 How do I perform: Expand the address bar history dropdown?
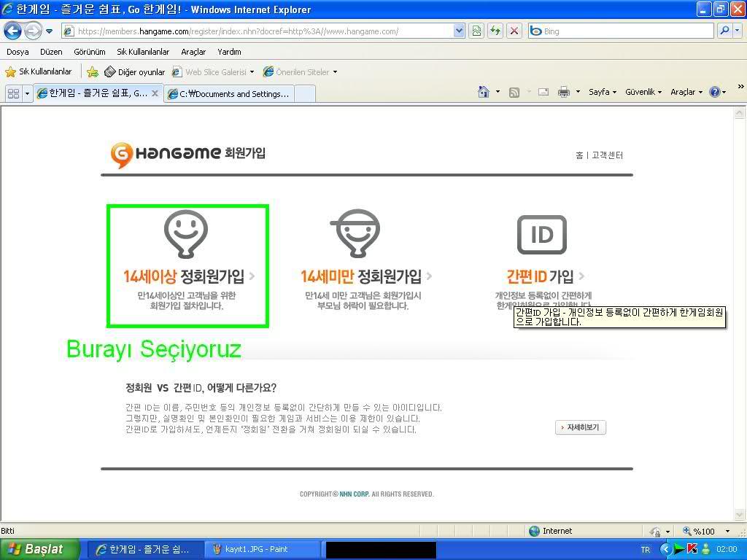click(459, 31)
